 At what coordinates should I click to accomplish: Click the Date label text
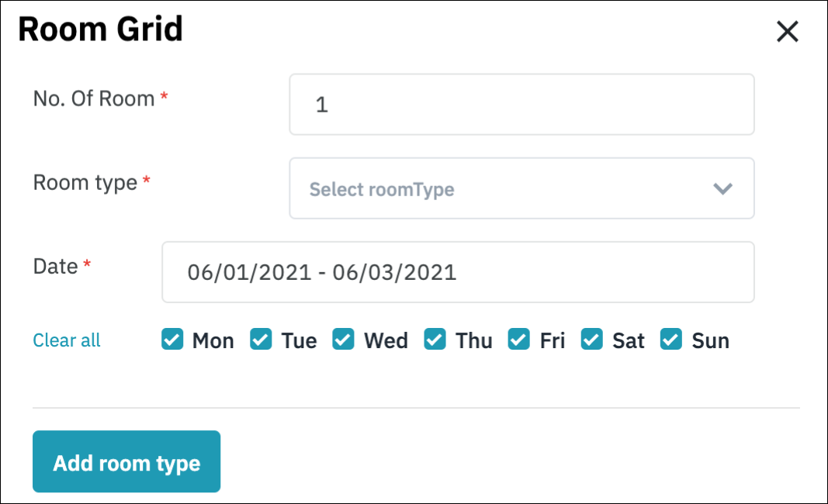click(56, 266)
